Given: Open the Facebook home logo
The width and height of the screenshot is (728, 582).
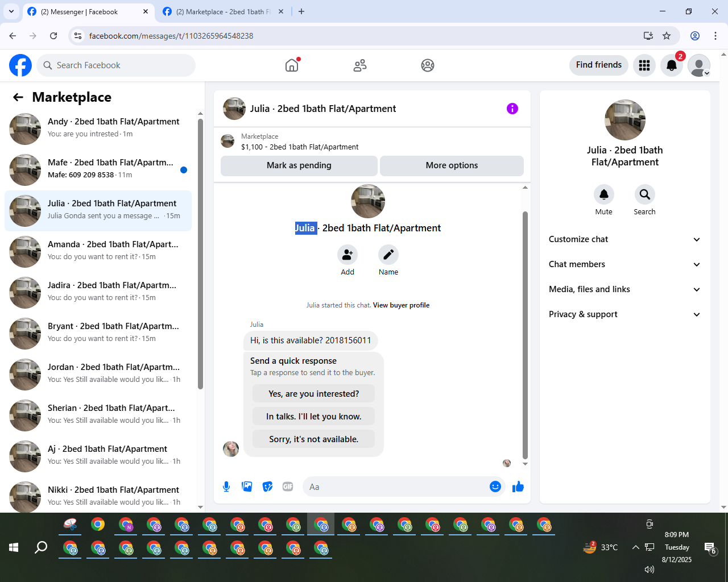Looking at the screenshot, I should pyautogui.click(x=20, y=65).
